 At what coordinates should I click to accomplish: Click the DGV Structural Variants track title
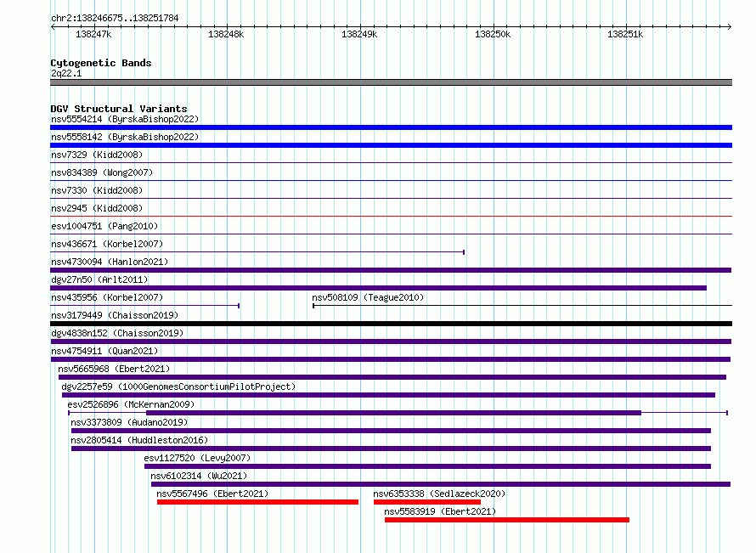pyautogui.click(x=119, y=109)
